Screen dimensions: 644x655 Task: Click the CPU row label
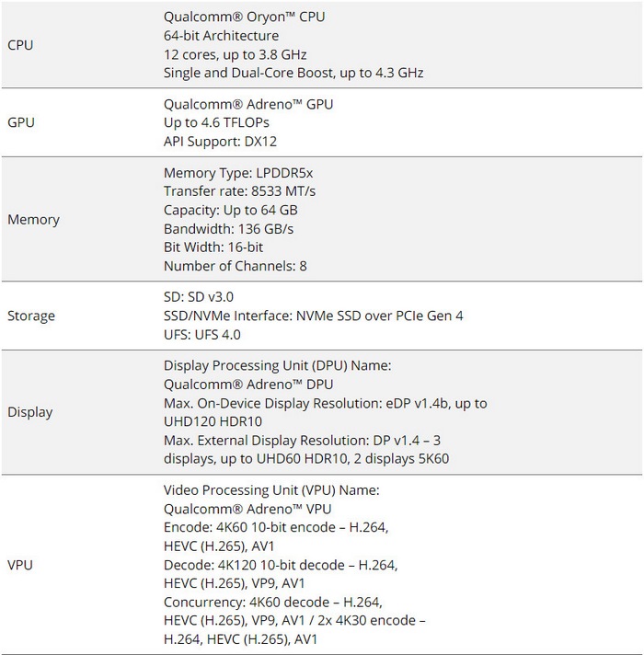click(20, 45)
